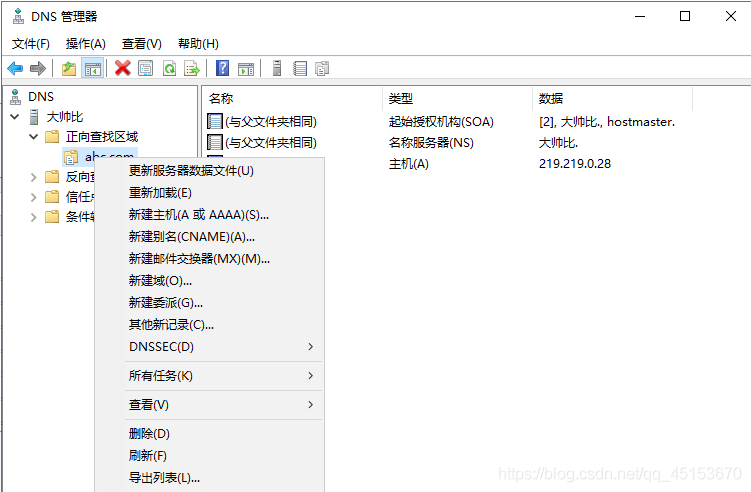
Task: Open the 所有任务(K) submenu
Action: click(x=222, y=376)
